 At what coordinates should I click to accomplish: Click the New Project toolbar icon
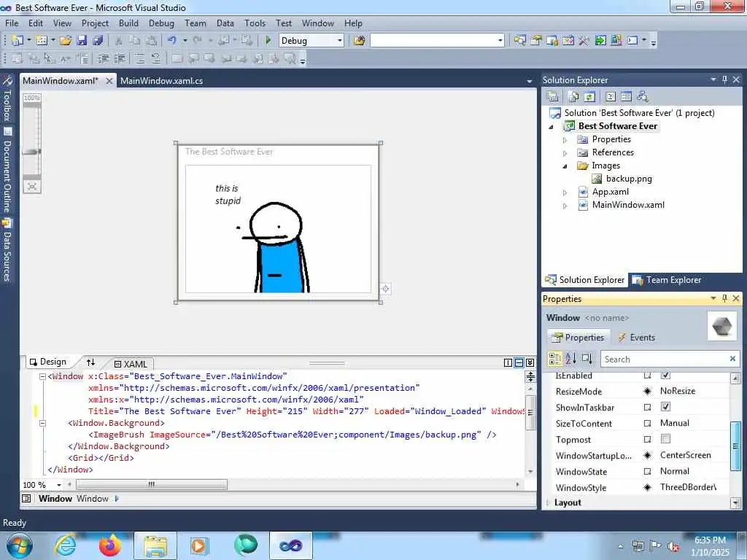click(18, 41)
